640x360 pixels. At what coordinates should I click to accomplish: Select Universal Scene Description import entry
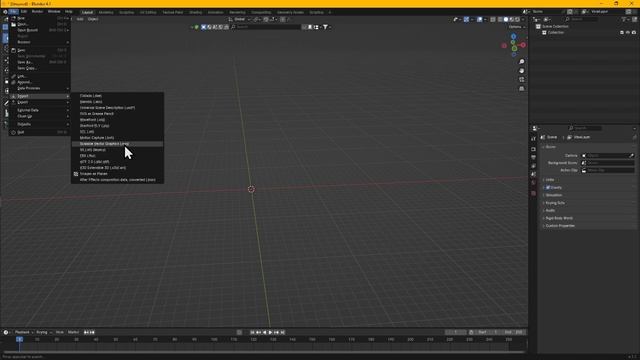(x=118, y=108)
